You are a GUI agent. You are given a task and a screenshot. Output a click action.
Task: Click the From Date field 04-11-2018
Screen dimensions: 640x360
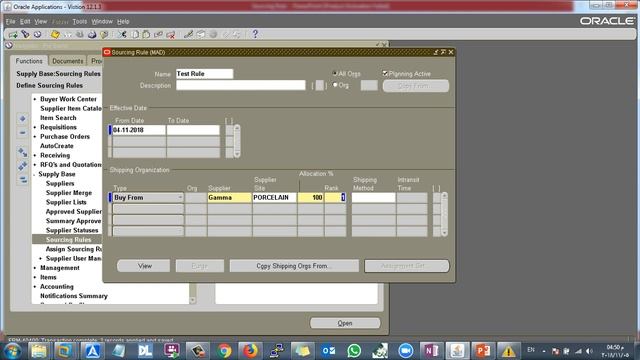[139, 130]
